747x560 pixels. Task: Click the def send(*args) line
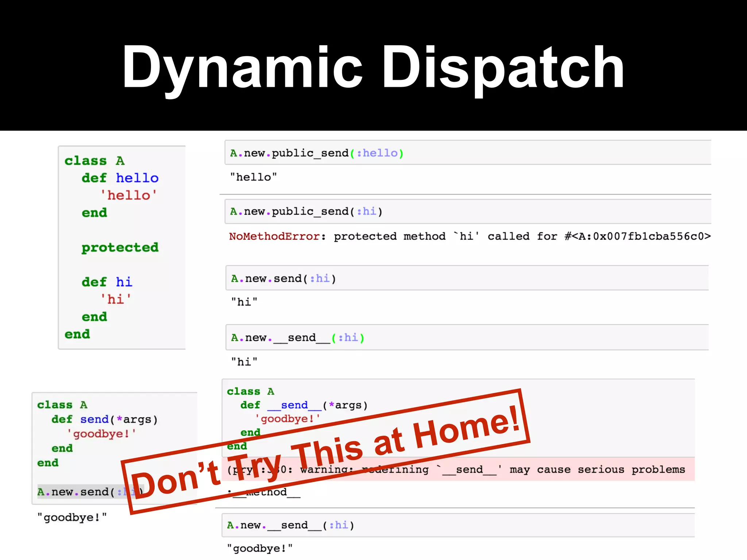point(104,419)
